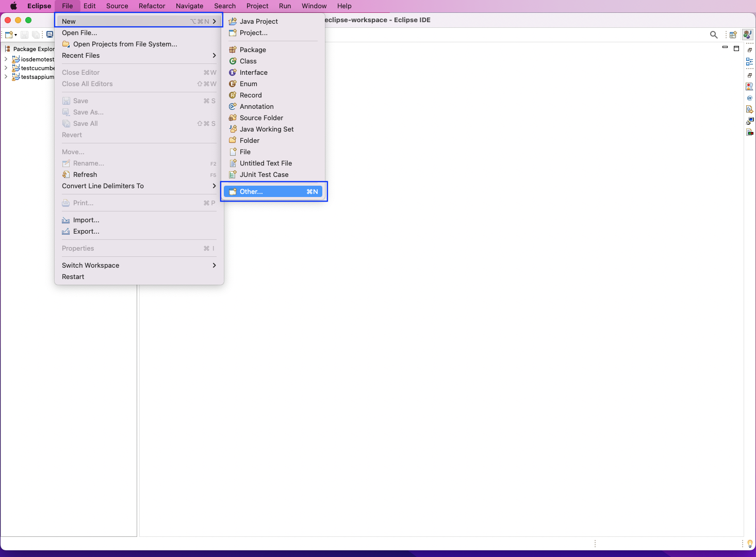Open the Javadoc @ view icon

pyautogui.click(x=750, y=97)
